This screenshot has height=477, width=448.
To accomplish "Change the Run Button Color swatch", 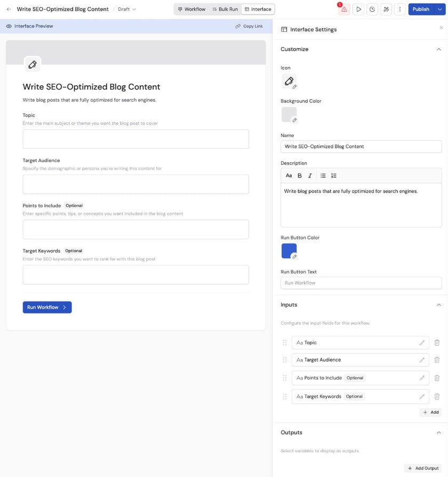I will coord(289,251).
